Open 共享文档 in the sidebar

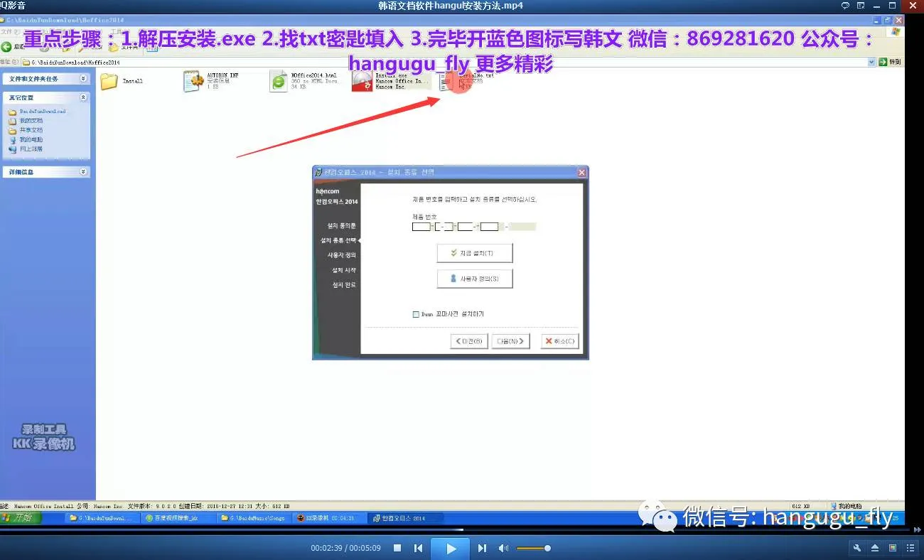(x=31, y=130)
